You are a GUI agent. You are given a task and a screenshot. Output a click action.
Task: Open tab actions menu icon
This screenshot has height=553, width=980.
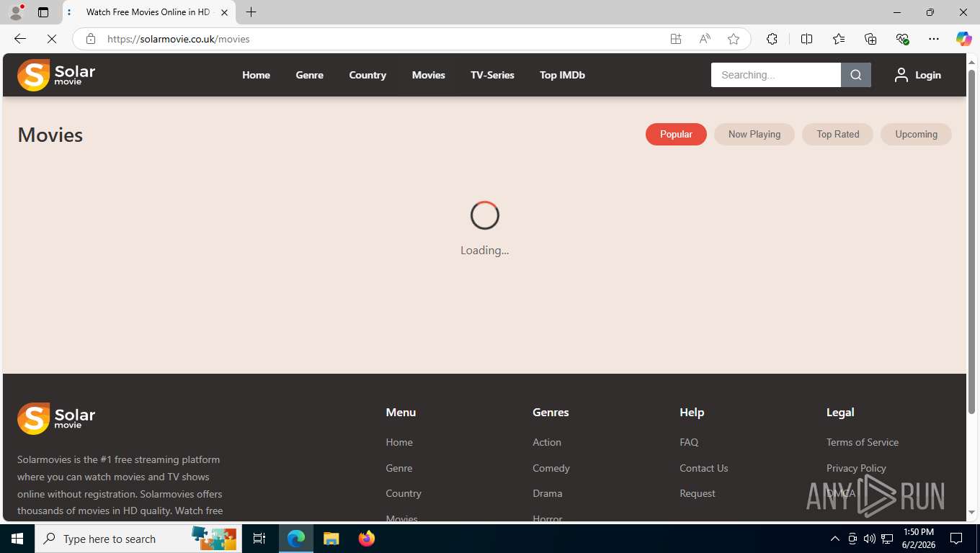pos(43,12)
